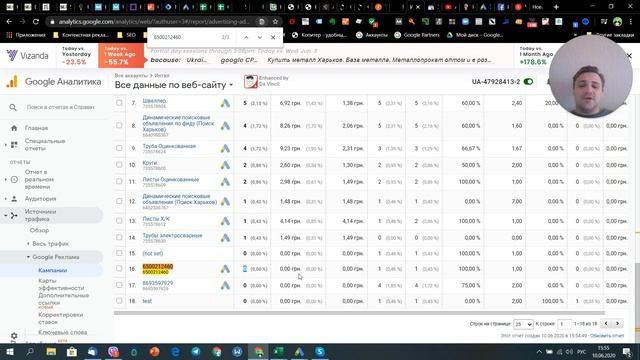Close the find-in-page bar
Image resolution: width=640 pixels, height=360 pixels.
273,37
